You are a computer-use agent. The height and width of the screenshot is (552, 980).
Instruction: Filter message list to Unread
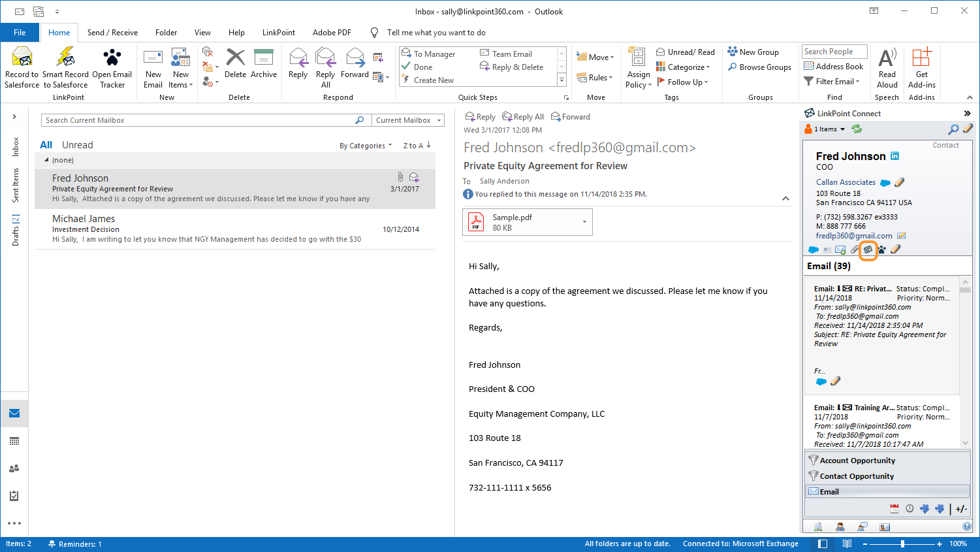tap(78, 145)
